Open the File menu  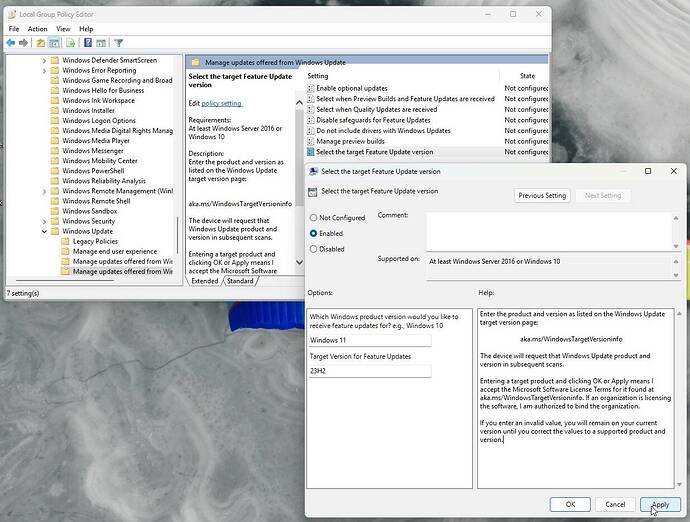(14, 29)
